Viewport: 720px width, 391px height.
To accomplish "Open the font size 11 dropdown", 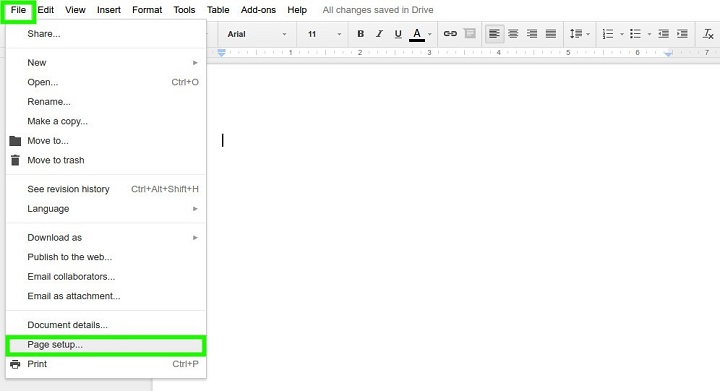I will [x=325, y=34].
